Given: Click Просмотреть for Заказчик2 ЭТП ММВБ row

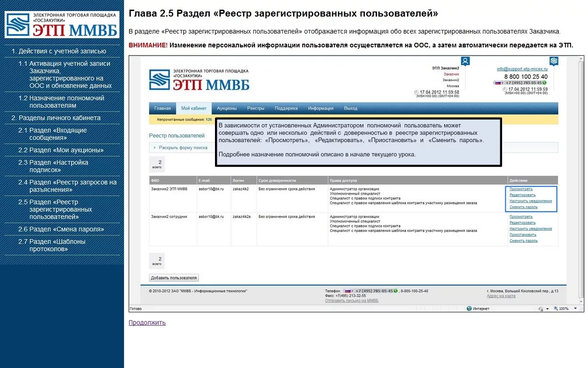Looking at the screenshot, I should pos(521,189).
